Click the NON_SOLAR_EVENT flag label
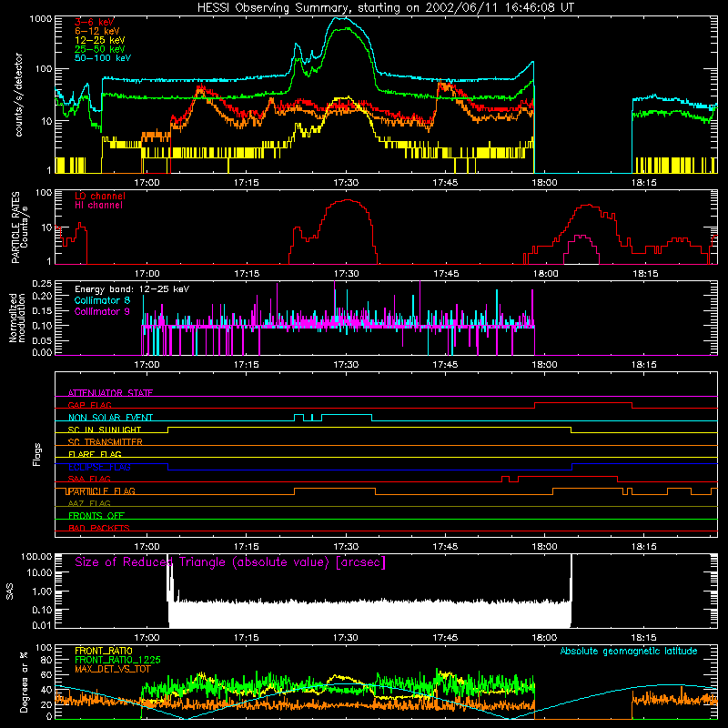Image resolution: width=728 pixels, height=728 pixels. (x=110, y=418)
